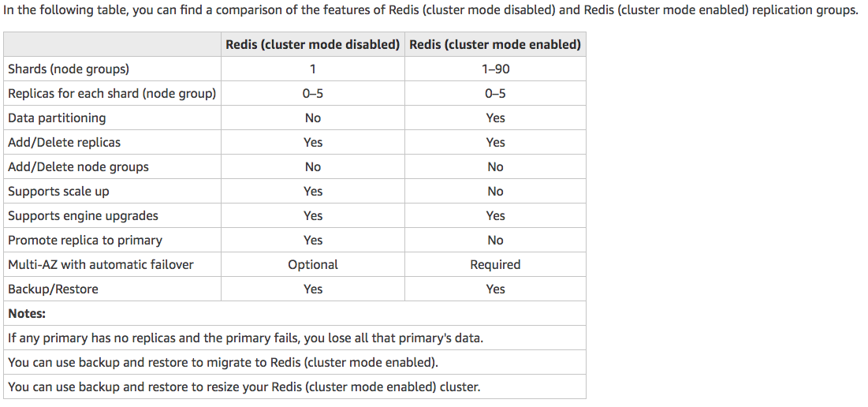
Task: Click the 'Required' Multi-AZ value cell
Action: click(495, 265)
